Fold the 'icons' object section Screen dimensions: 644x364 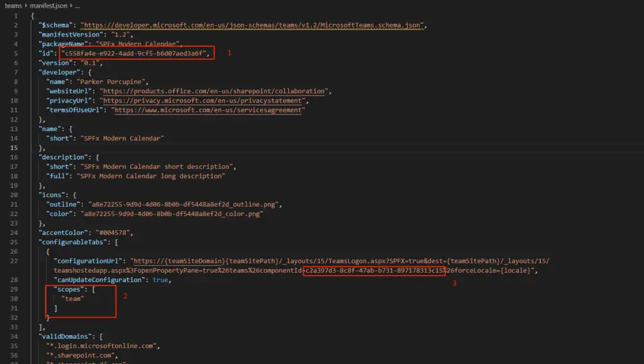click(26, 195)
